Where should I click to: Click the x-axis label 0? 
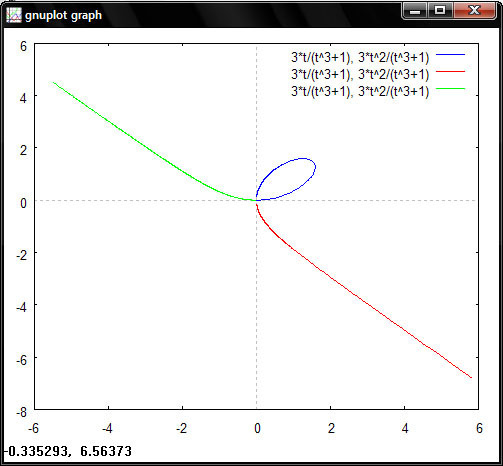tap(257, 428)
